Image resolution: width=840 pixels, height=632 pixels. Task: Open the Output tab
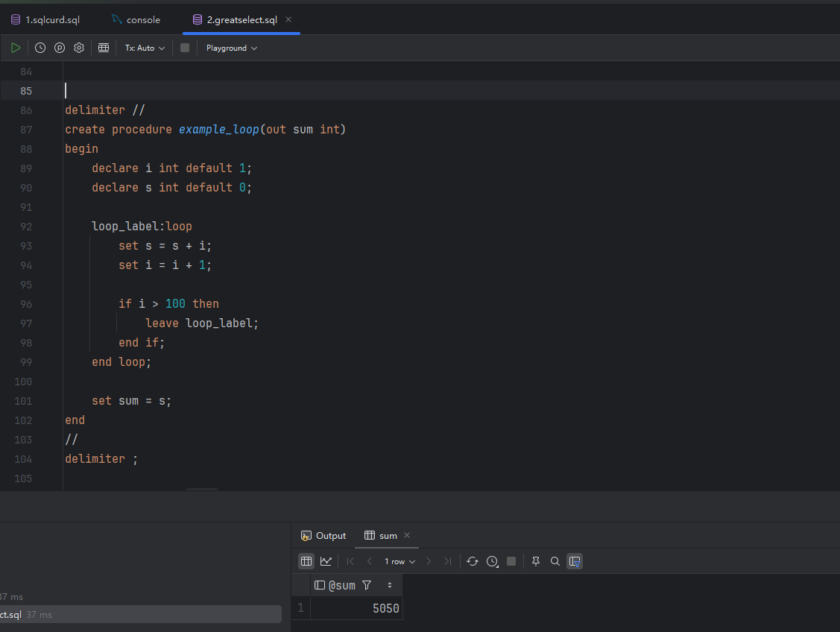pos(323,536)
